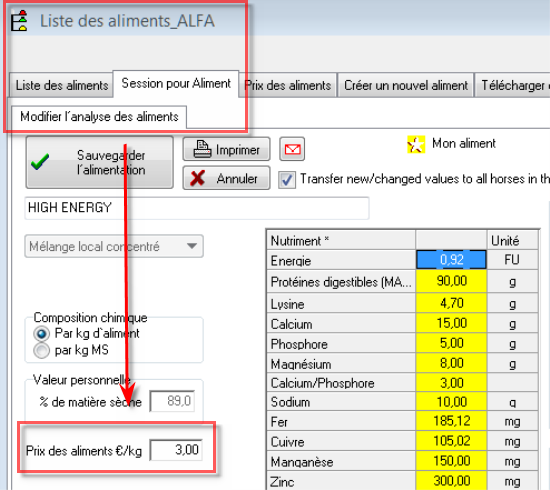Click the traffic-light app icon in title bar

[19, 21]
